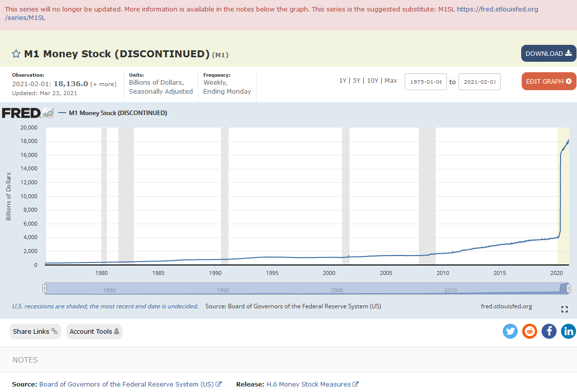Click the M1 Money Stock legend label
The height and width of the screenshot is (392, 577).
[118, 113]
